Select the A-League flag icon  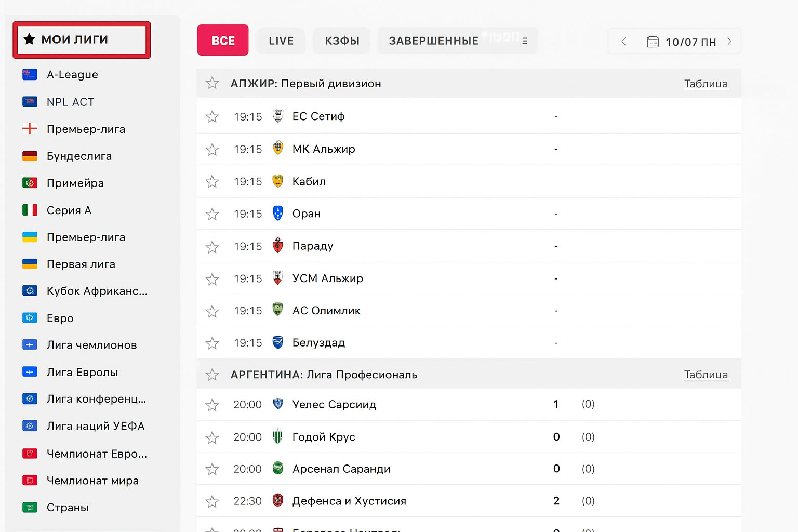click(x=30, y=74)
